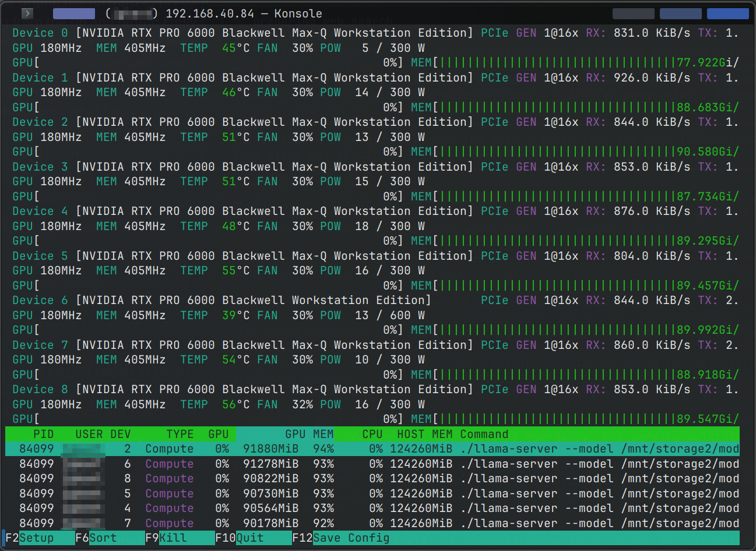The height and width of the screenshot is (551, 756).
Task: Click the "Device 4" label
Action: [40, 211]
